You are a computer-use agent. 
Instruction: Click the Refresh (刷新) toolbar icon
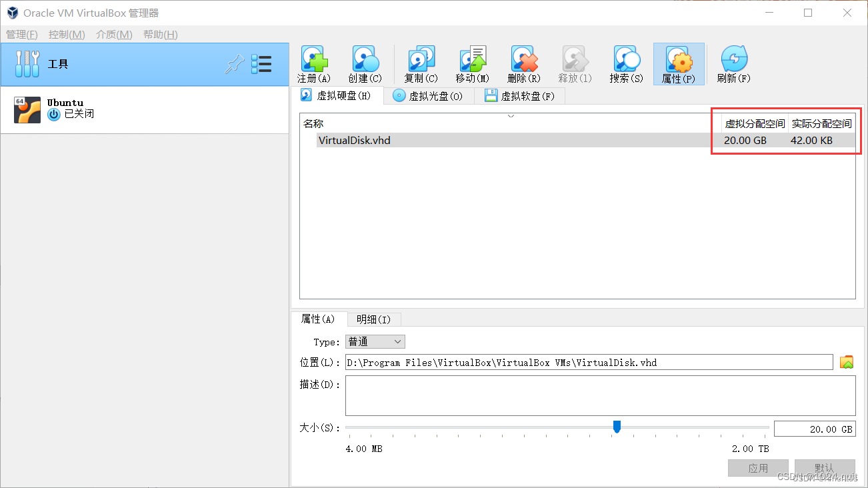[734, 59]
